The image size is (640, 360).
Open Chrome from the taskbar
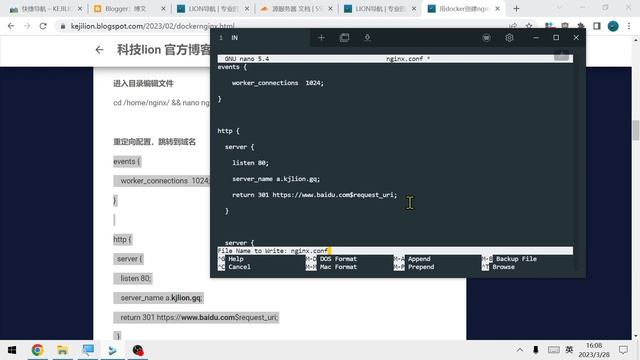(x=38, y=350)
